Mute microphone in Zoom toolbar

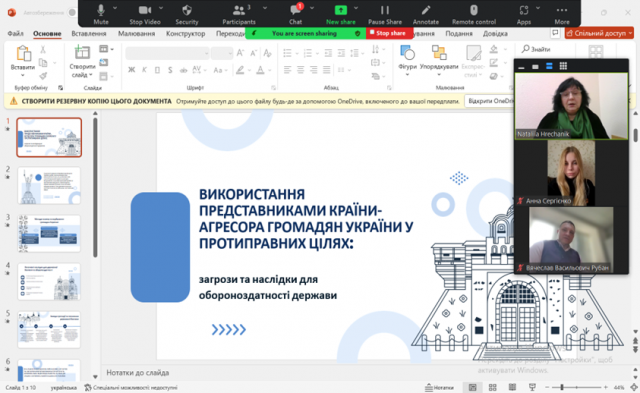(x=100, y=14)
